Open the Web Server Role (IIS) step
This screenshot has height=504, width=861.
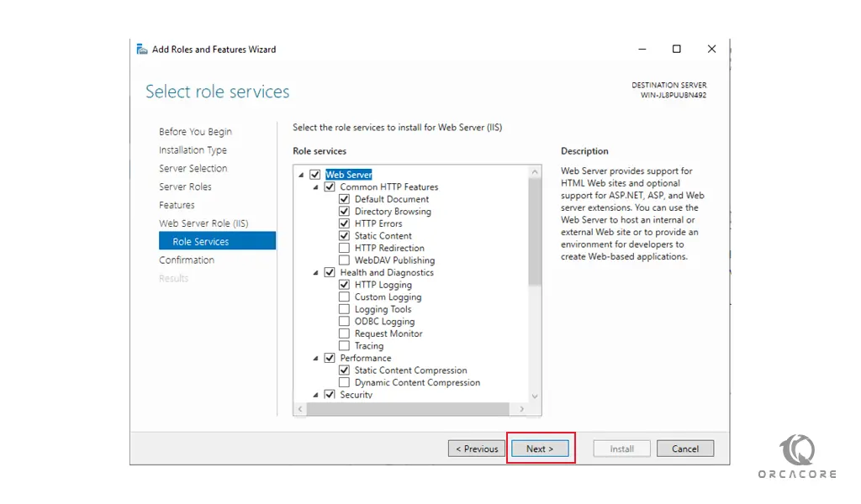[x=203, y=223]
